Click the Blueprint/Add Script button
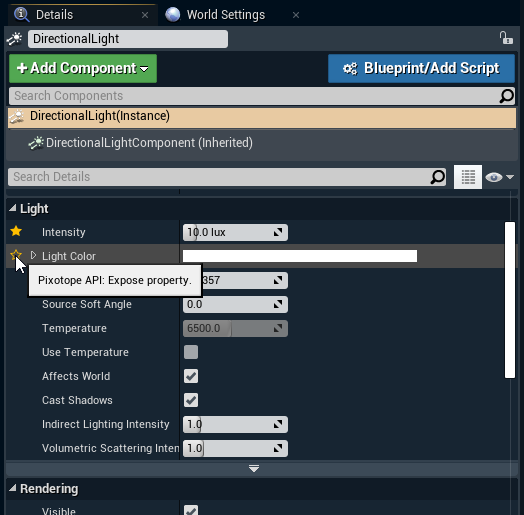The image size is (524, 515). (421, 69)
